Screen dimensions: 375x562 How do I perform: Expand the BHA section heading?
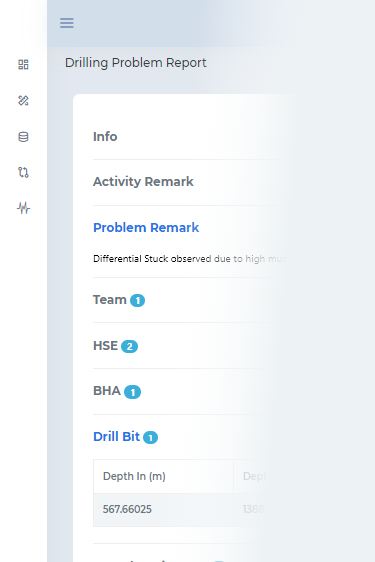coord(107,391)
